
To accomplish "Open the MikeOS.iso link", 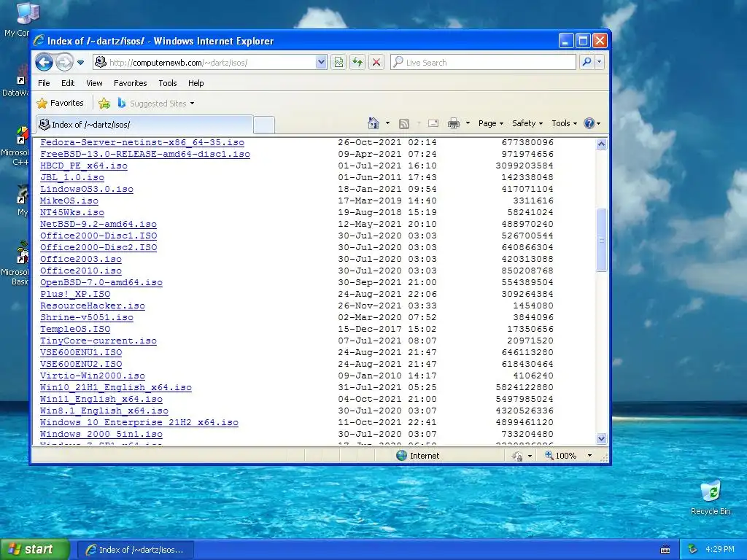I will pyautogui.click(x=69, y=201).
